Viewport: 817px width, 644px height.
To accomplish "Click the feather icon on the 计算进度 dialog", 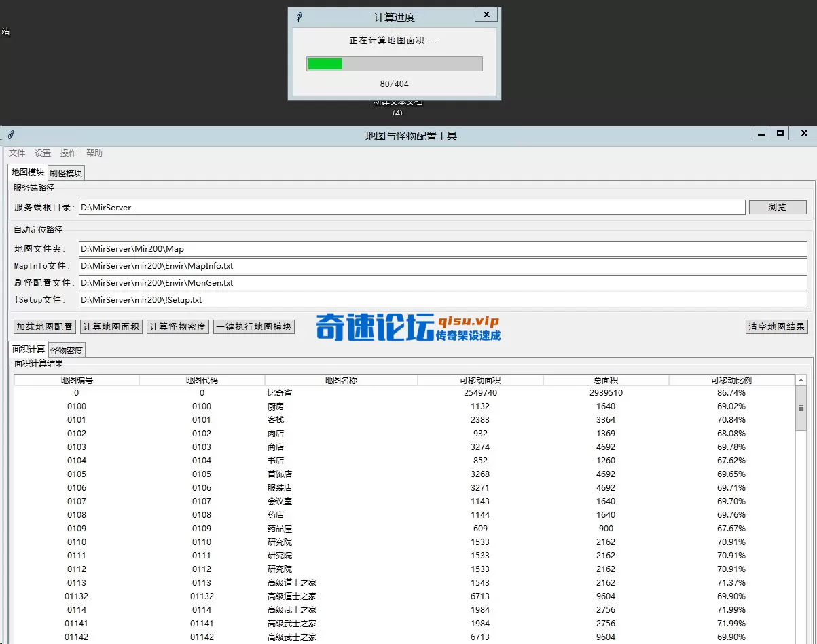I will click(299, 16).
